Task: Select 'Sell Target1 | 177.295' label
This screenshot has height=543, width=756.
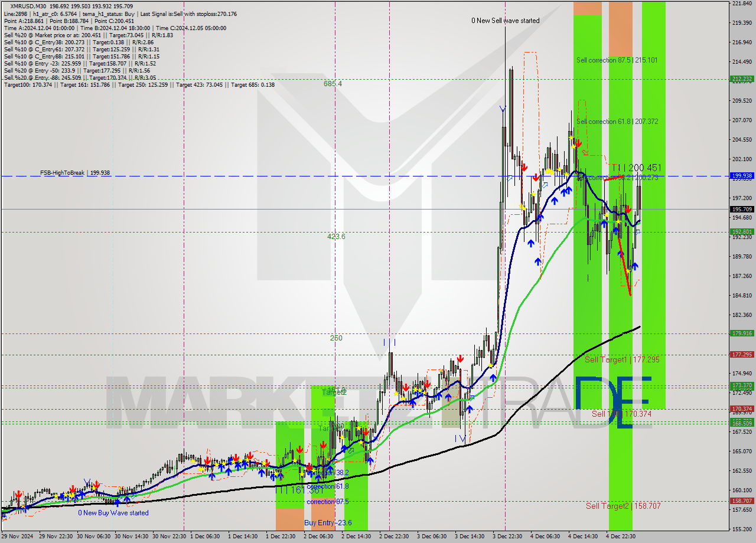Action: (622, 359)
